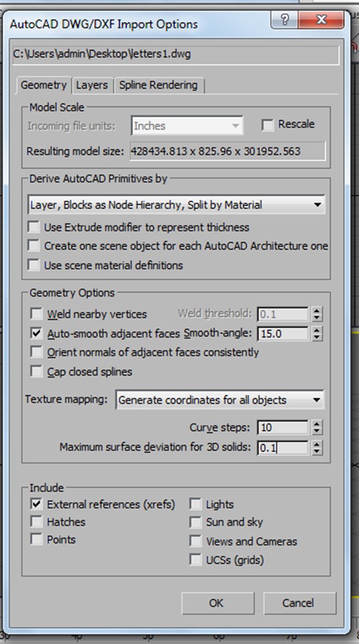Click the Resulting model size field
Viewport: 359px width, 644px height.
click(228, 151)
